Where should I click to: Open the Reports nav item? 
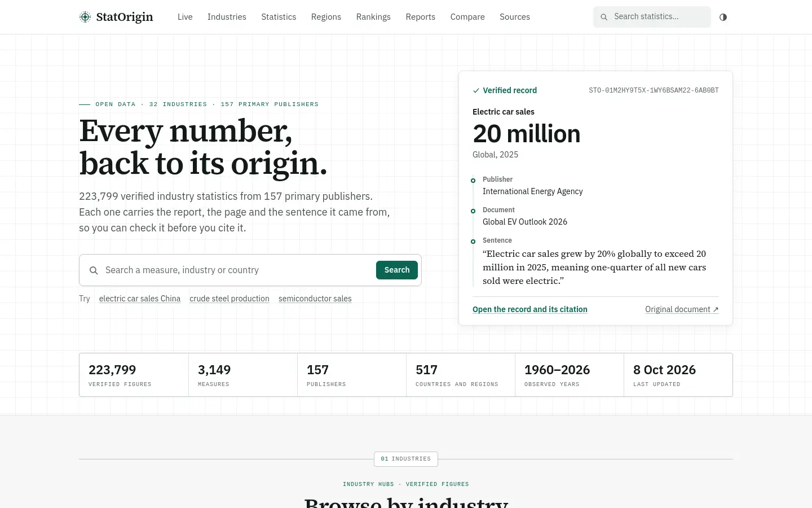(421, 17)
